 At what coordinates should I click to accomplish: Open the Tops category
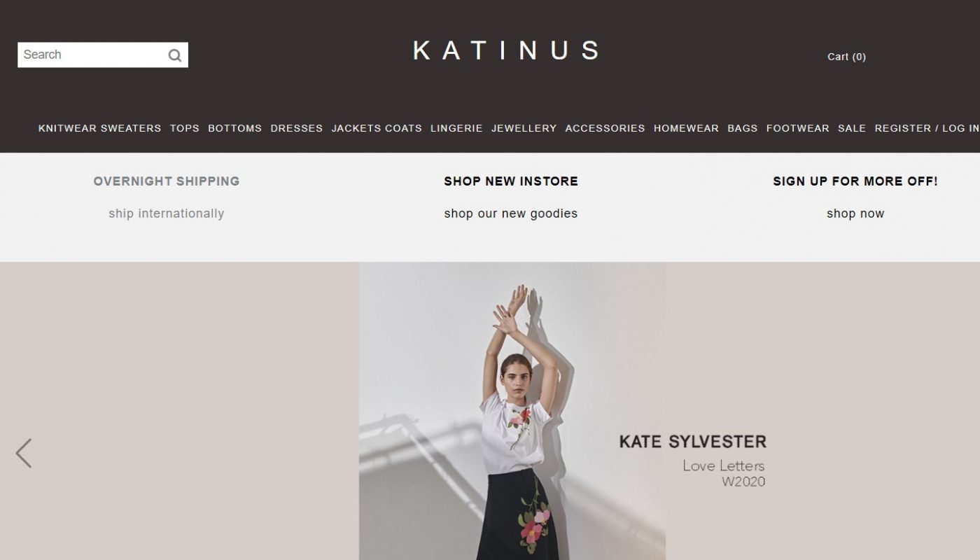click(x=185, y=128)
